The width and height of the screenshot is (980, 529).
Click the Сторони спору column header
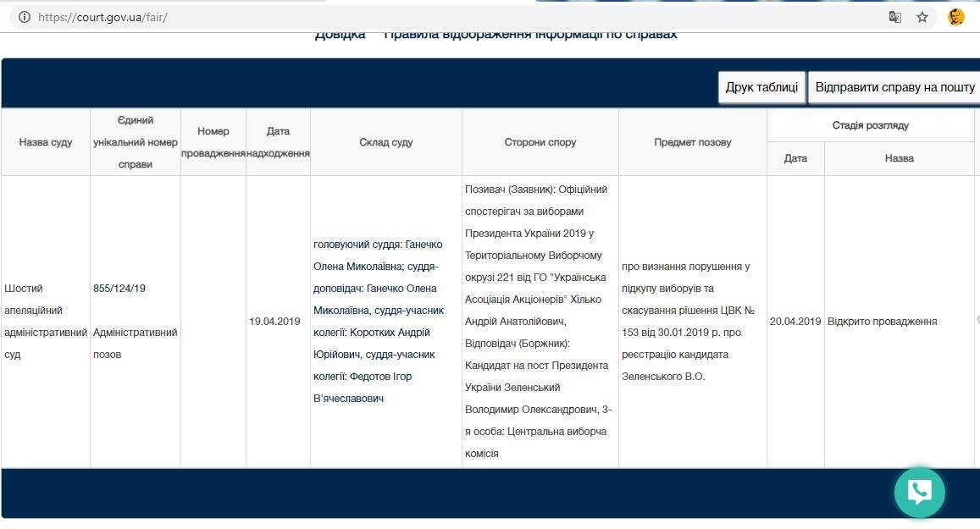(x=540, y=141)
